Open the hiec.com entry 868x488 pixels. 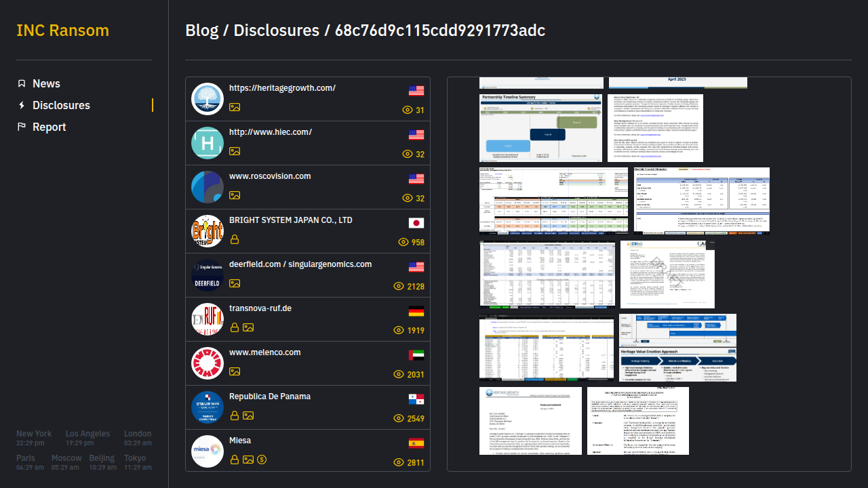308,144
